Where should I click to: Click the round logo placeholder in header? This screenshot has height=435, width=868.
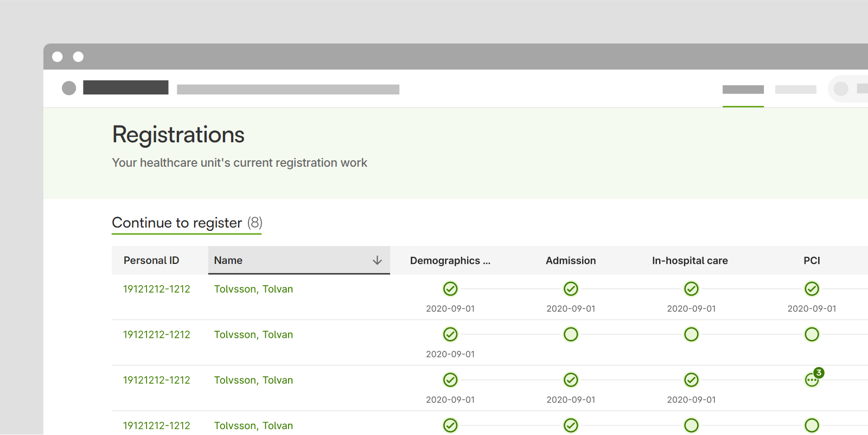coord(69,88)
